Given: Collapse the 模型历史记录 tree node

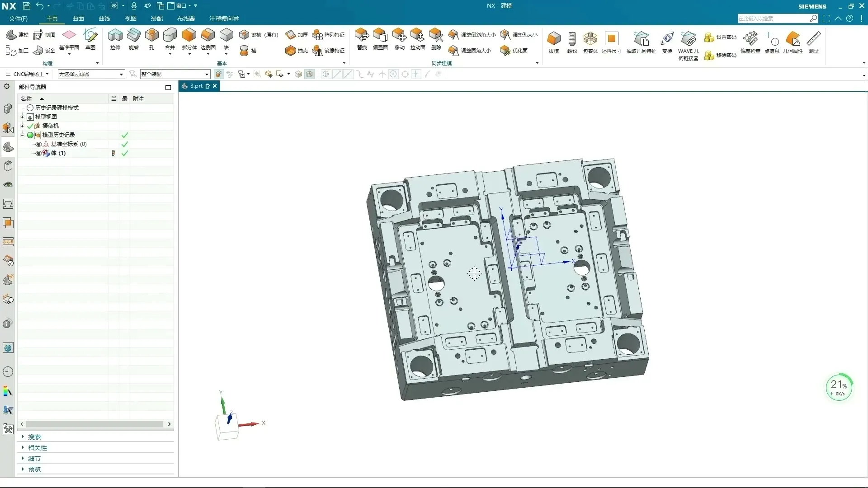Looking at the screenshot, I should (22, 135).
